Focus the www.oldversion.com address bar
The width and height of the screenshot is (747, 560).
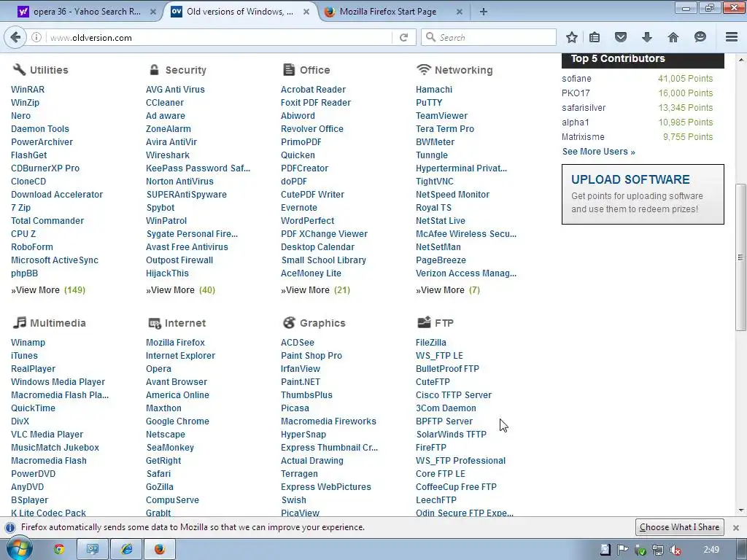point(219,38)
